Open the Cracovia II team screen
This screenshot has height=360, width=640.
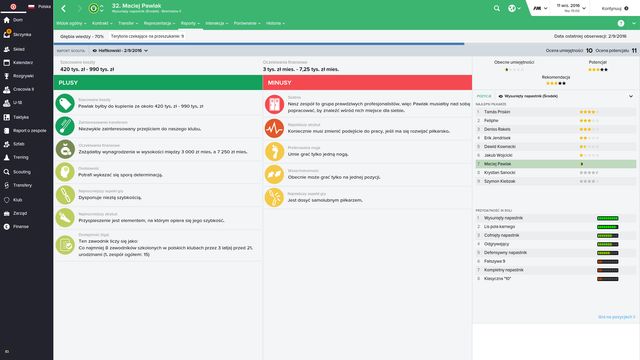point(19,89)
